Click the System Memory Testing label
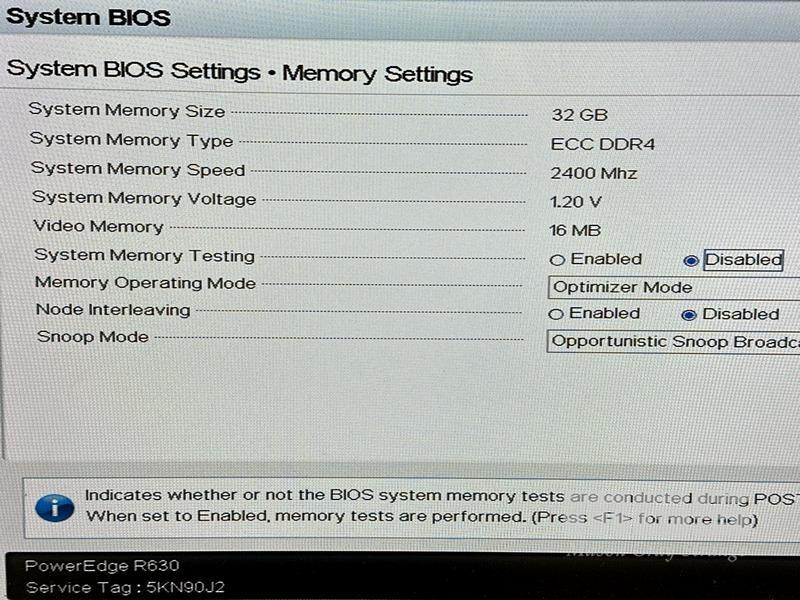The width and height of the screenshot is (800, 600). coord(144,256)
